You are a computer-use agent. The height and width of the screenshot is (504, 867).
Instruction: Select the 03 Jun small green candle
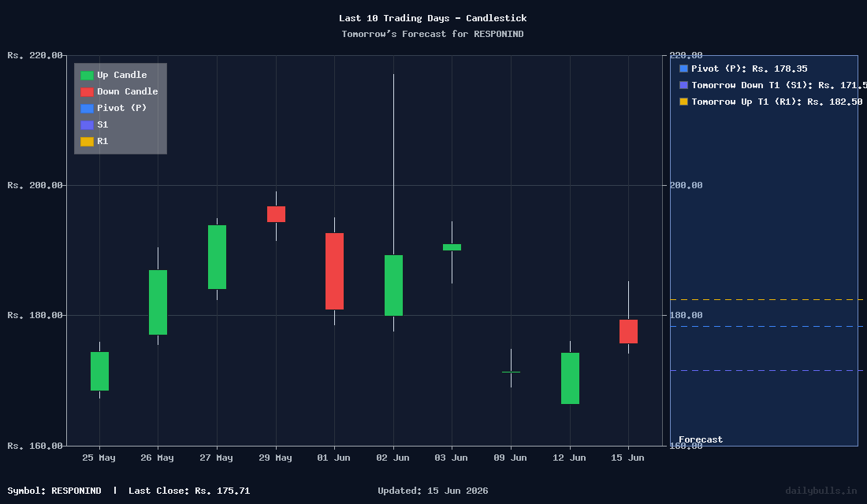point(452,247)
